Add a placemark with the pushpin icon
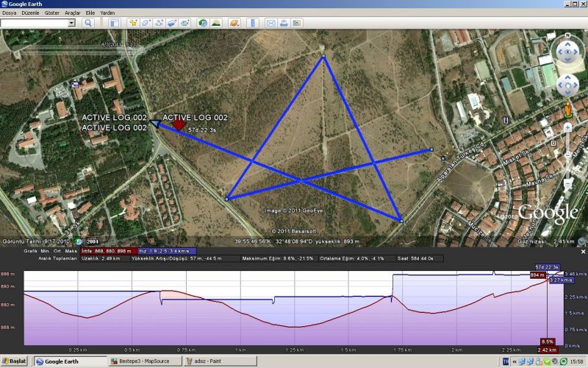The width and height of the screenshot is (588, 368). coord(133,23)
